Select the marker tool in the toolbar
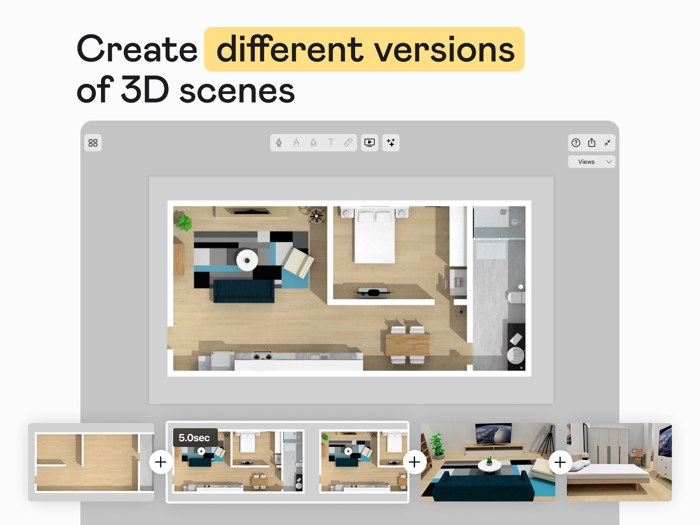700x525 pixels. [x=296, y=143]
